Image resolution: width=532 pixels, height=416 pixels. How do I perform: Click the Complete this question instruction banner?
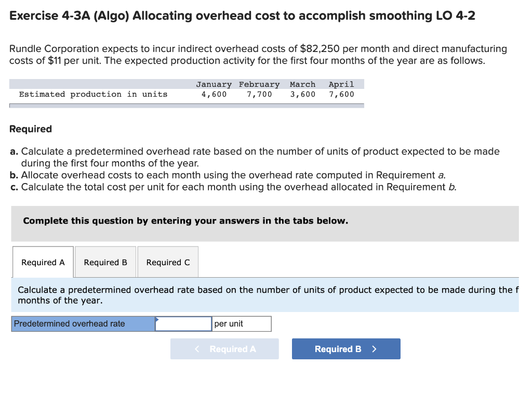tap(185, 220)
